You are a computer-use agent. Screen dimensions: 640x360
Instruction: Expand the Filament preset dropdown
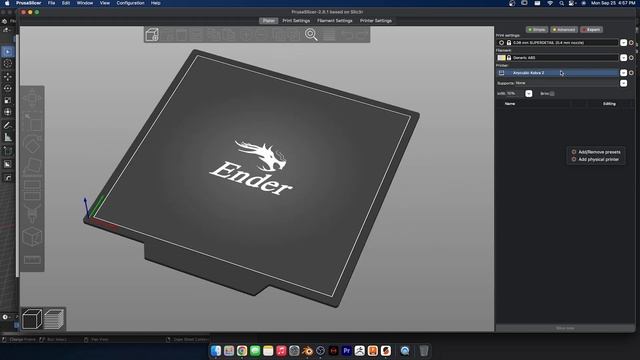pos(623,58)
